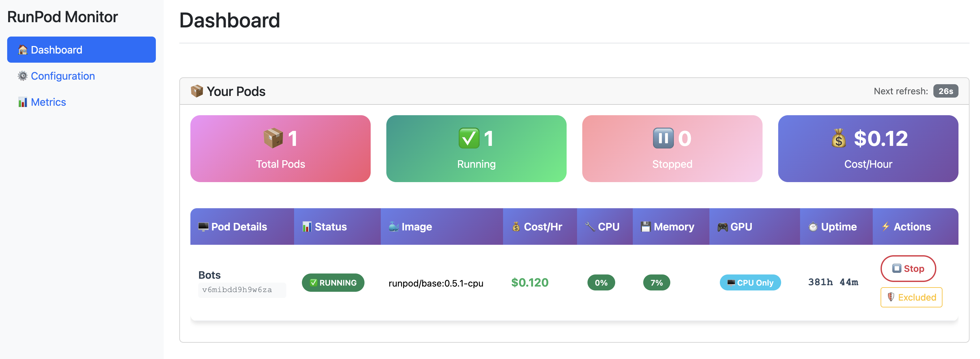The width and height of the screenshot is (980, 359).
Task: Click the bar chart icon beside Metrics
Action: [22, 102]
